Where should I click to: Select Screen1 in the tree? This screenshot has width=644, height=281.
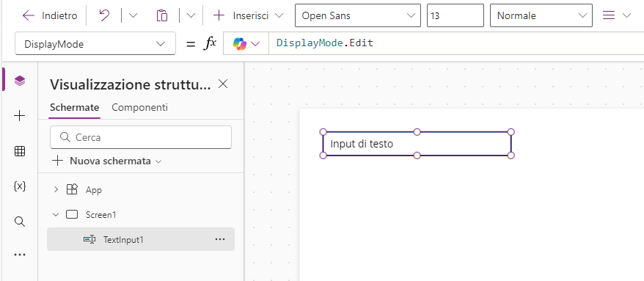click(x=100, y=214)
